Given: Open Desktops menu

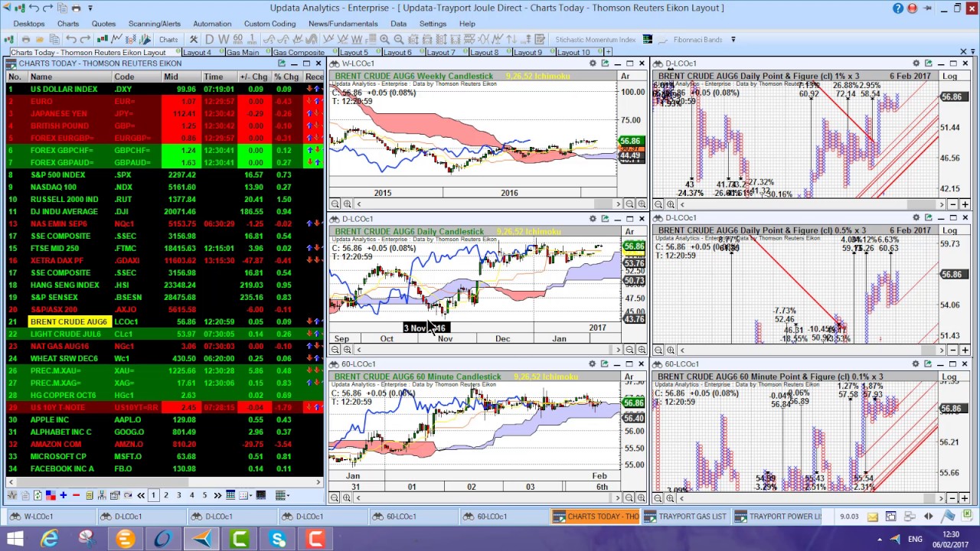Looking at the screenshot, I should click(29, 24).
